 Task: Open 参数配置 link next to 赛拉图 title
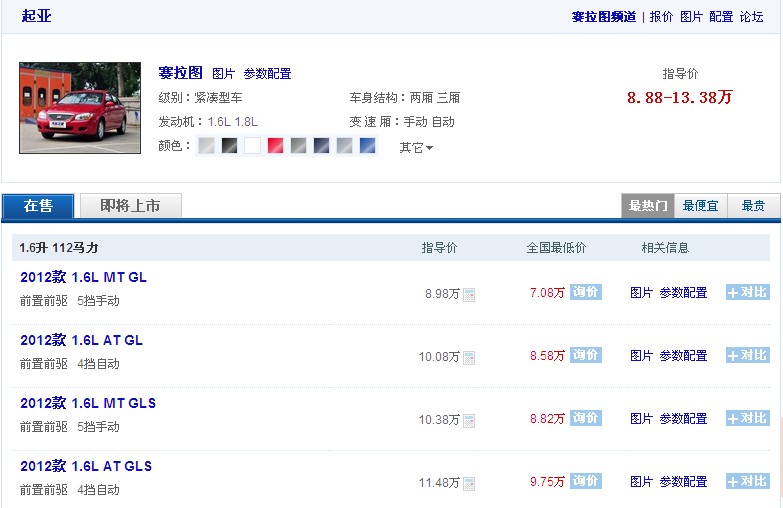click(x=268, y=74)
